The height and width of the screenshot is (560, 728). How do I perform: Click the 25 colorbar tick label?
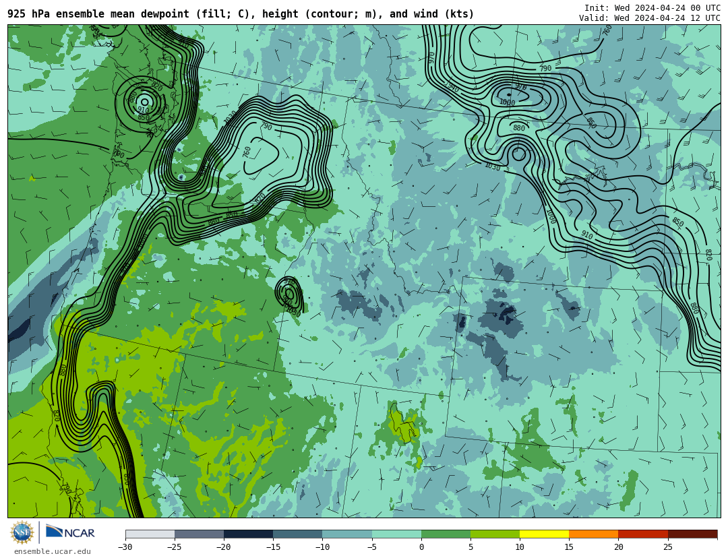(x=668, y=547)
